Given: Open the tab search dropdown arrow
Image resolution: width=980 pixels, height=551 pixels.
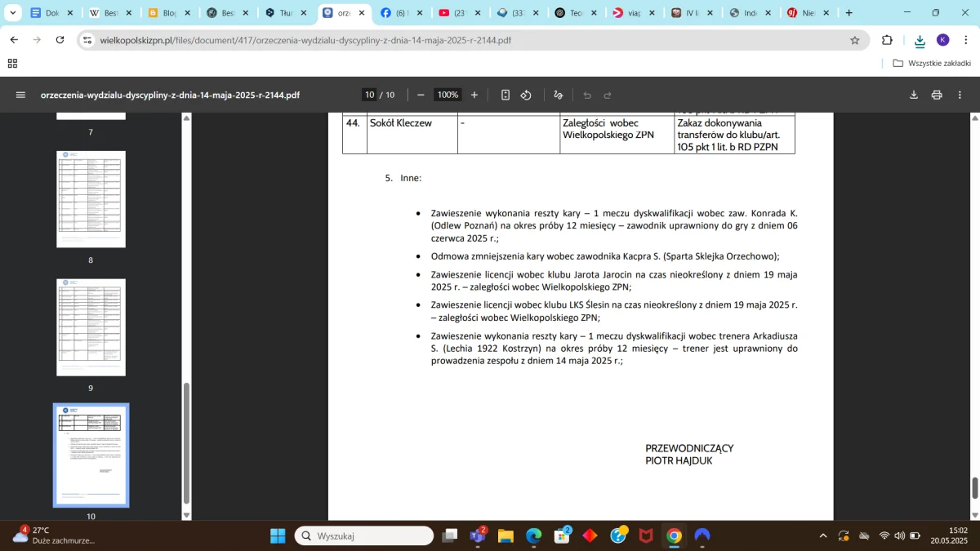Looking at the screenshot, I should 12,13.
